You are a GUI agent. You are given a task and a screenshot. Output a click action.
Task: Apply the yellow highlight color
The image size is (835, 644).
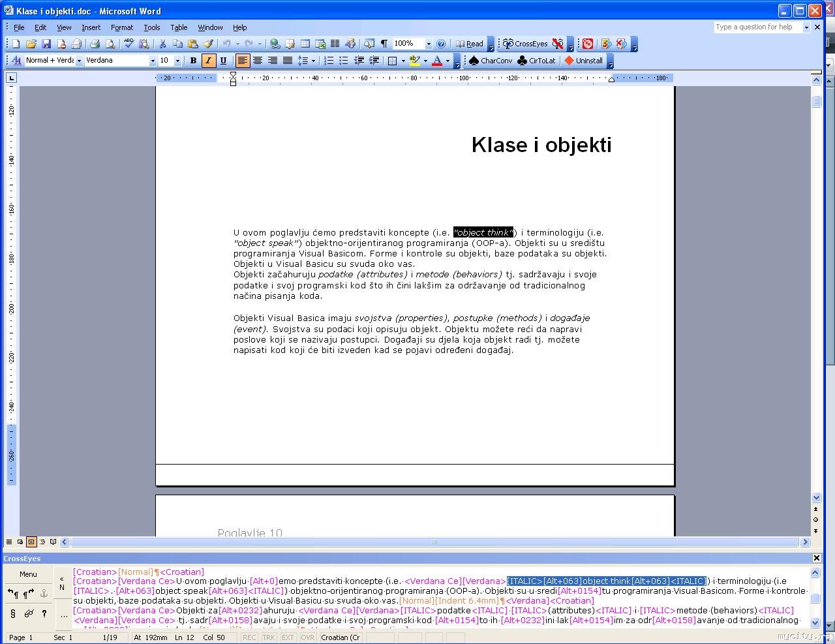point(414,61)
